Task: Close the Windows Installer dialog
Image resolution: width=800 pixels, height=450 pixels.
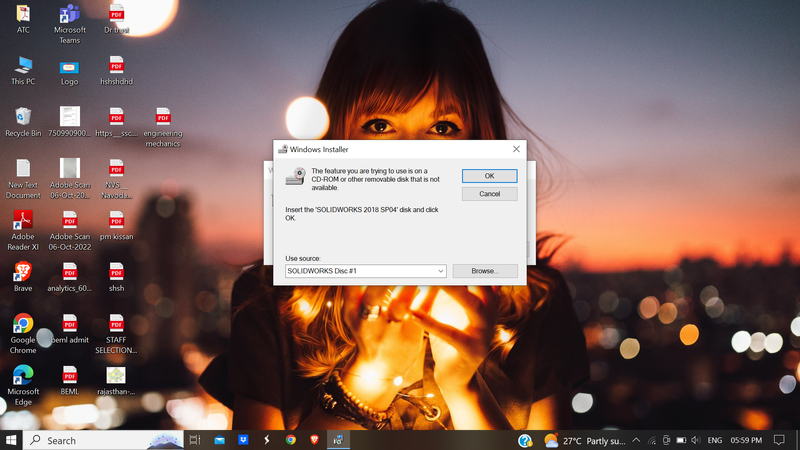Action: click(x=516, y=149)
